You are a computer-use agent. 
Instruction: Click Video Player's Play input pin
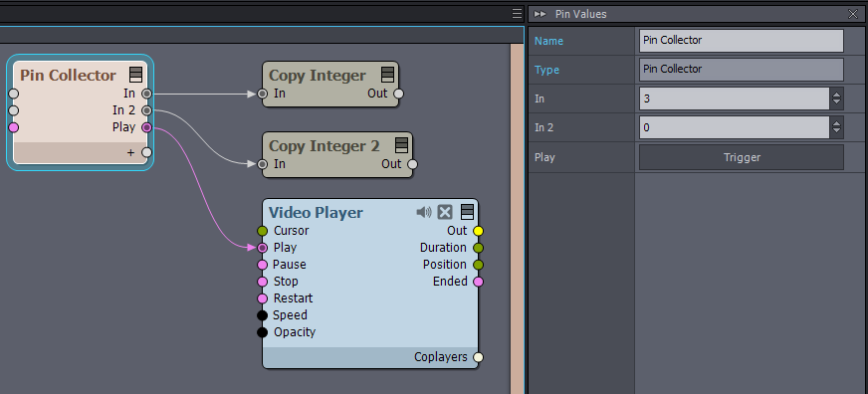263,248
